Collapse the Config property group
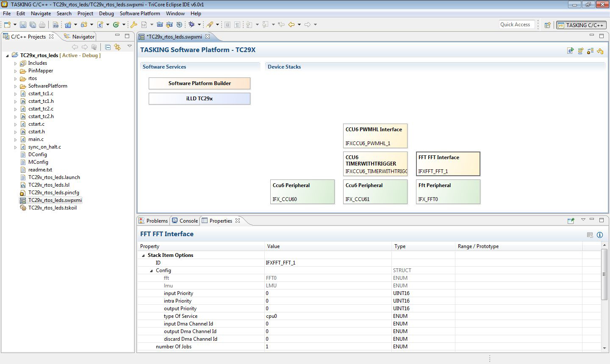The image size is (610, 364). pyautogui.click(x=151, y=271)
